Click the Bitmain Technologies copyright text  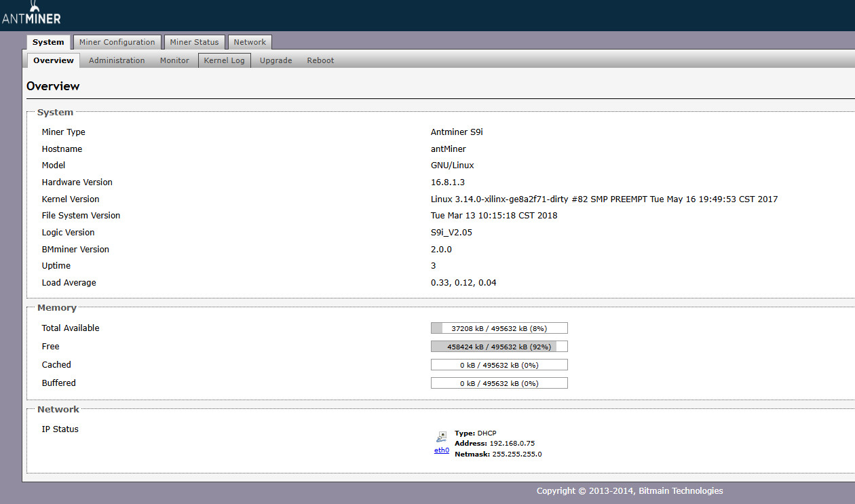630,491
